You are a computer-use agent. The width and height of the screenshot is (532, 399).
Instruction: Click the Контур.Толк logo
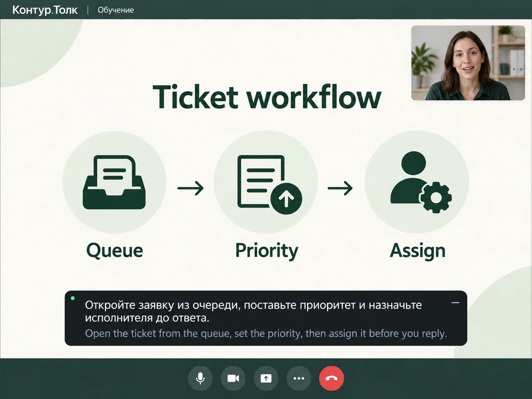pyautogui.click(x=45, y=10)
